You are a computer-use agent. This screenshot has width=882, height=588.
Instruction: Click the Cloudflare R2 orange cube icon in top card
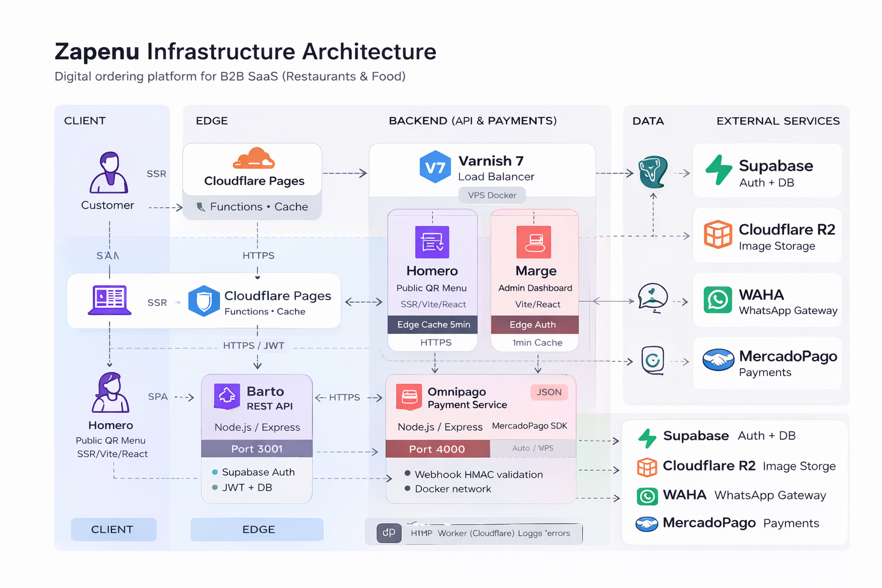point(718,234)
